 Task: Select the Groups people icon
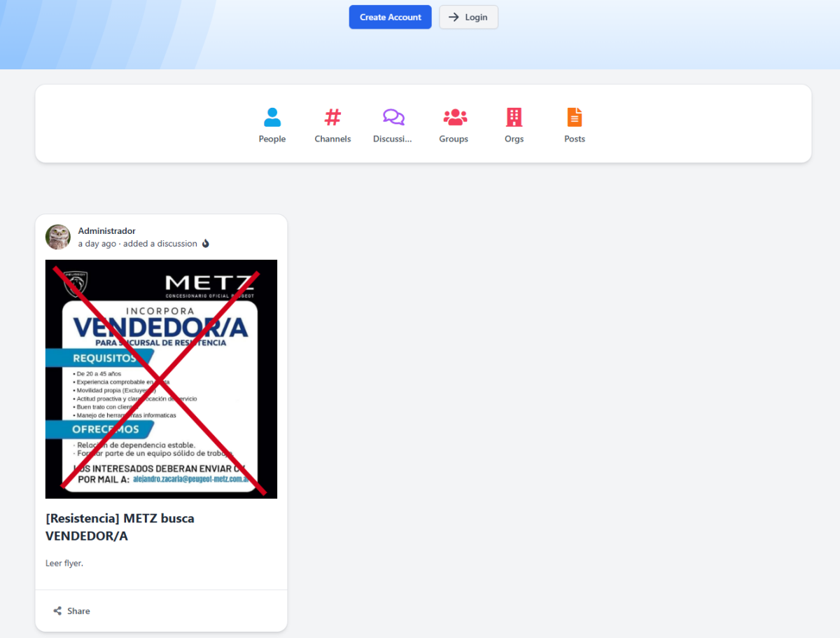pos(454,117)
